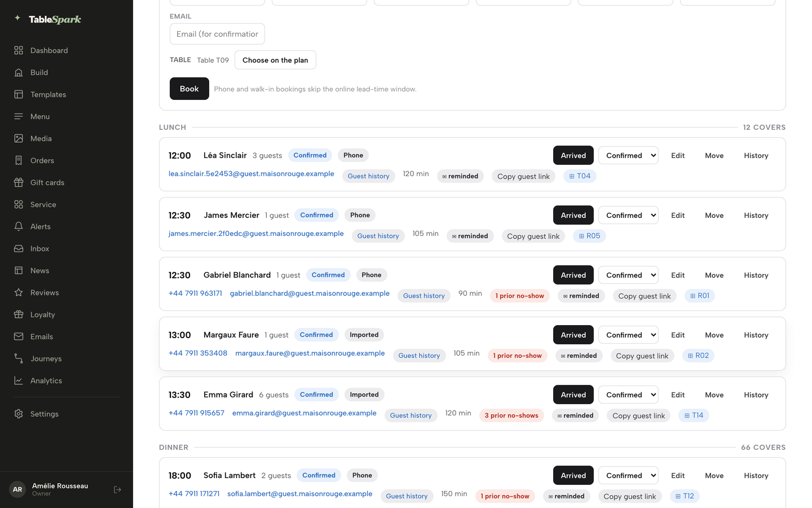Open status dropdown for Sofia Lambert
This screenshot has height=508, width=812.
[628, 475]
